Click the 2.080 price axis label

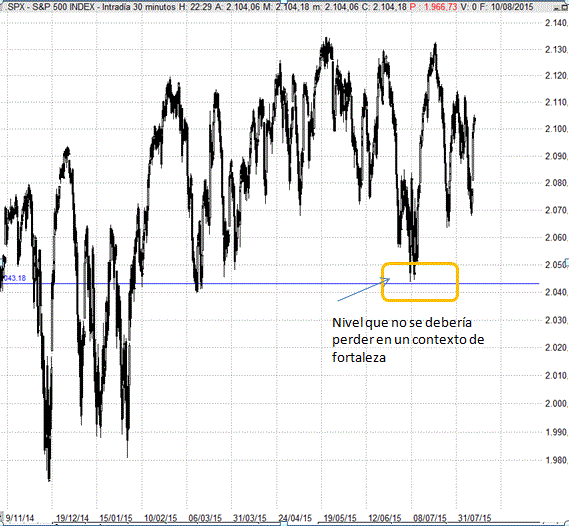(556, 183)
